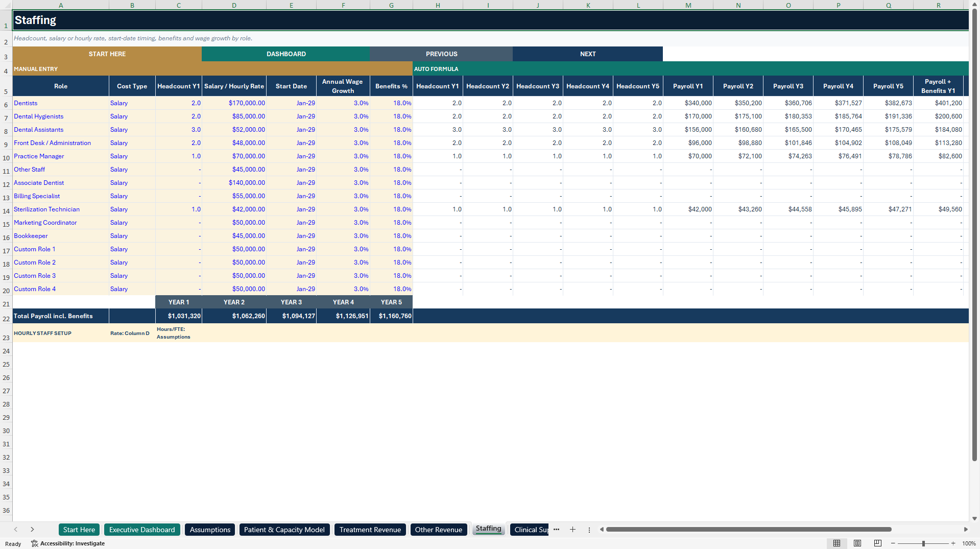980x549 pixels.
Task: Click the START HERE navigation button
Action: [x=107, y=54]
